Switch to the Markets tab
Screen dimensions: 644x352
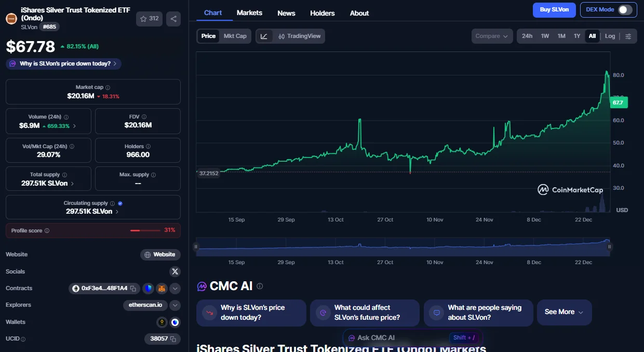pyautogui.click(x=249, y=13)
